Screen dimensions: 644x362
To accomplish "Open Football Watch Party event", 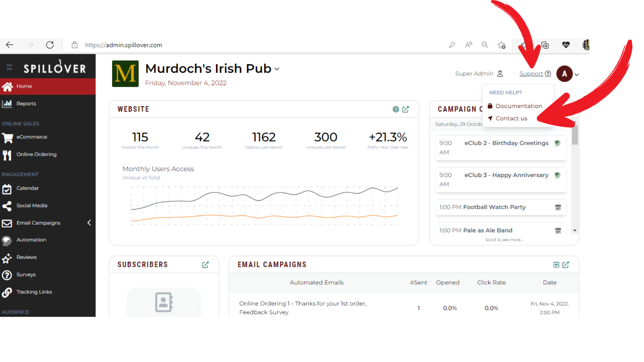I will (501, 207).
